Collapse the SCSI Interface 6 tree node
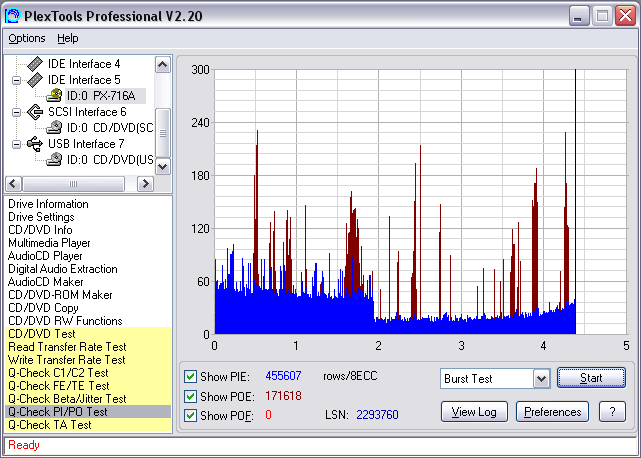The image size is (641, 458). [16, 112]
